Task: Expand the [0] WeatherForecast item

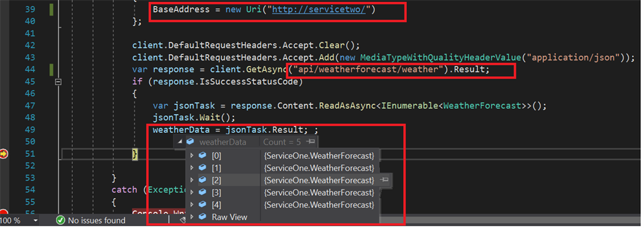Action: tap(192, 156)
